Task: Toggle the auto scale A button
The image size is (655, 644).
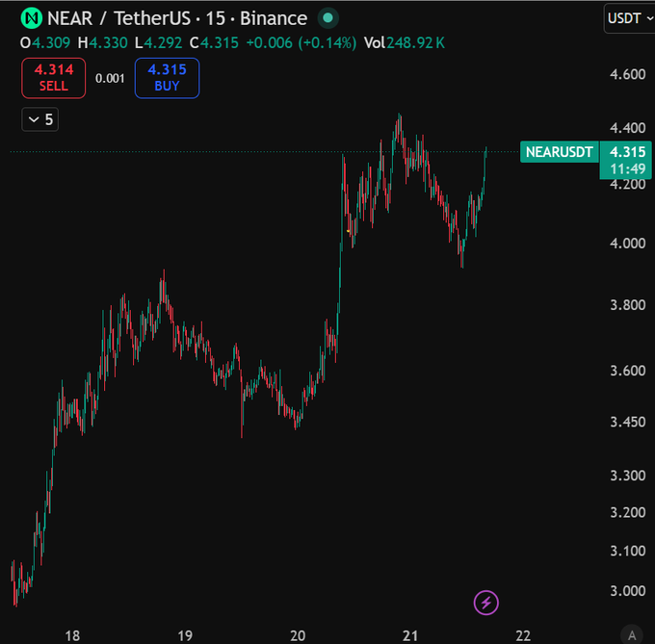Action: (x=632, y=635)
